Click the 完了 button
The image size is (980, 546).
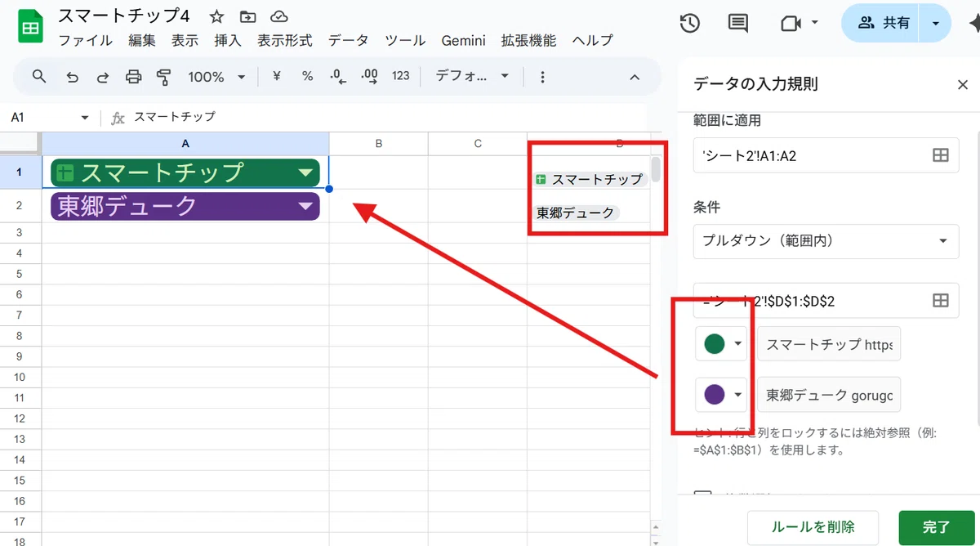point(936,527)
